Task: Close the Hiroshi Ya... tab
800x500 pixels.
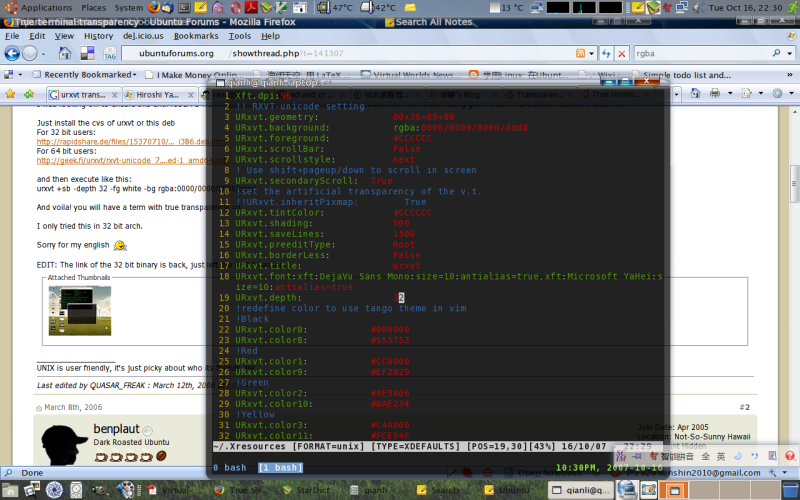Action: point(190,95)
